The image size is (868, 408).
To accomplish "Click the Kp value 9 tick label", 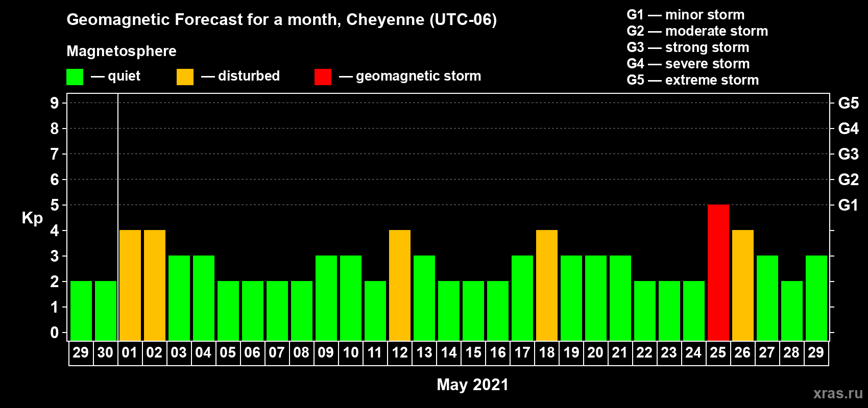I will pyautogui.click(x=55, y=103).
